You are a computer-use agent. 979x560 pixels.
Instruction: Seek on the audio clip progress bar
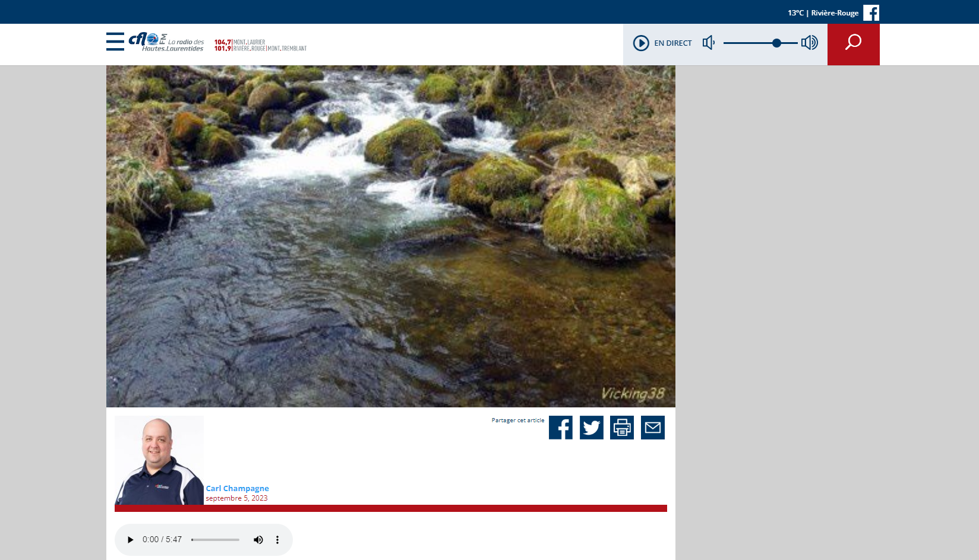[215, 540]
